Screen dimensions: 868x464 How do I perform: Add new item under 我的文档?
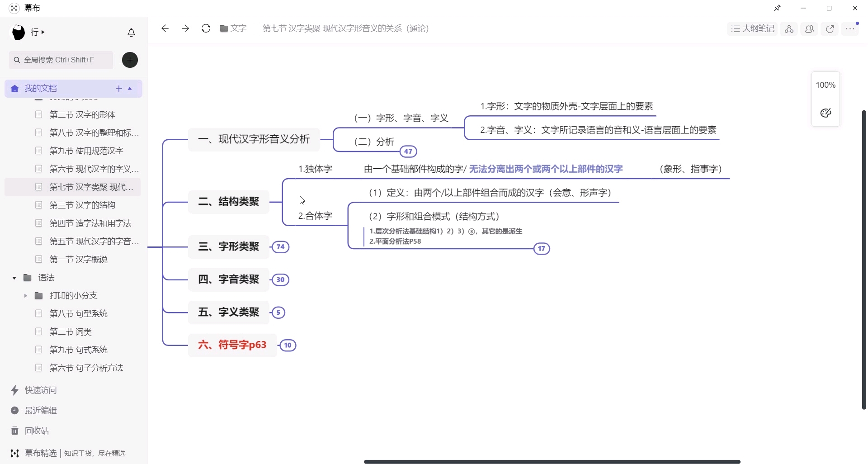coord(119,89)
